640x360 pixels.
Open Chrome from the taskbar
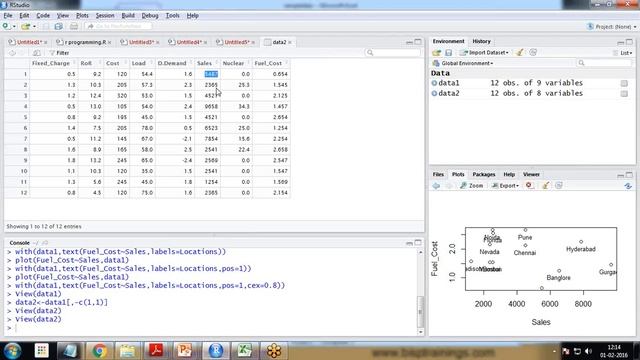[99, 351]
